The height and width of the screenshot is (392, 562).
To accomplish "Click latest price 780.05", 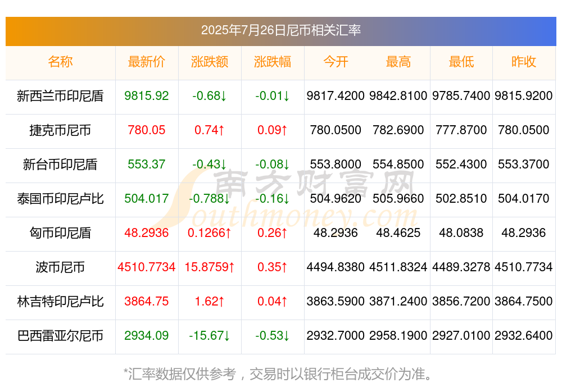I will coord(147,130).
